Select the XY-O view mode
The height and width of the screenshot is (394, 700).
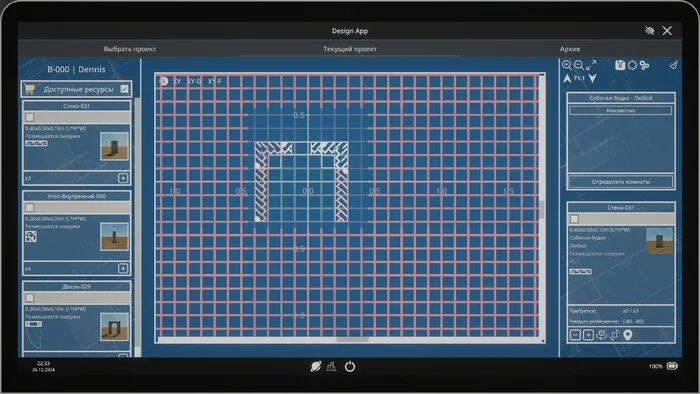[195, 81]
